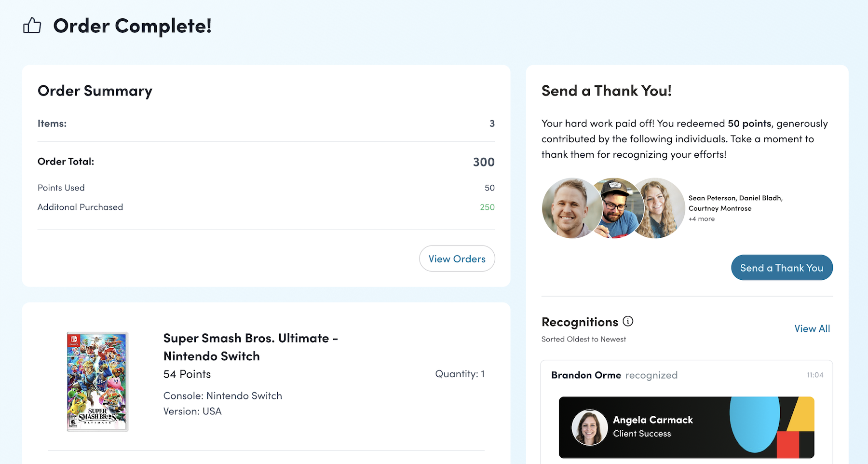The height and width of the screenshot is (464, 868).
Task: Click the Sorted Oldest to Newest label
Action: click(x=583, y=339)
